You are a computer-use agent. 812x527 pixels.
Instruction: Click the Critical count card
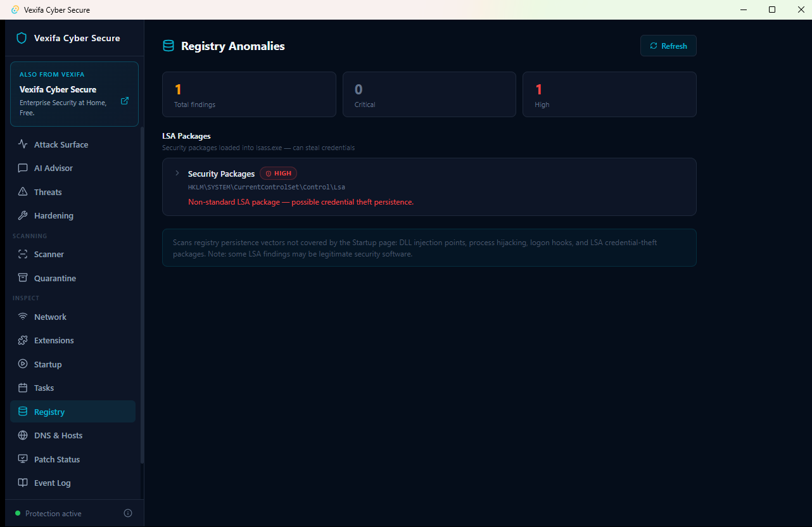click(429, 94)
